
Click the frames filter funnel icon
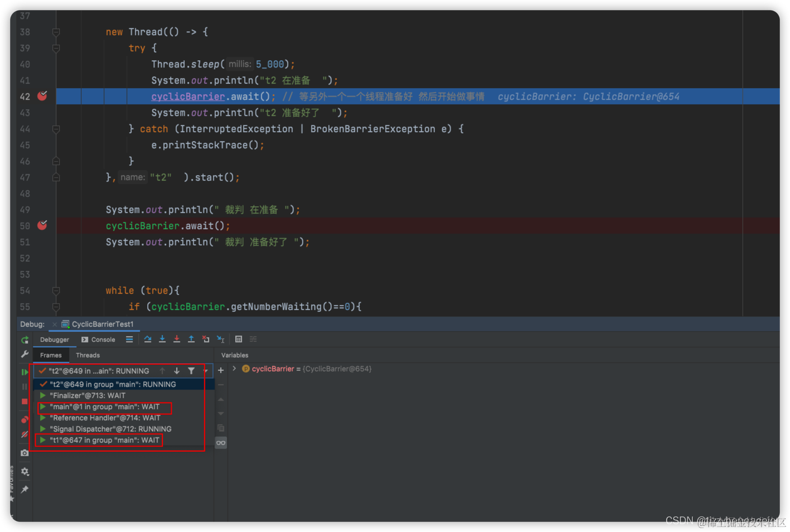(191, 371)
